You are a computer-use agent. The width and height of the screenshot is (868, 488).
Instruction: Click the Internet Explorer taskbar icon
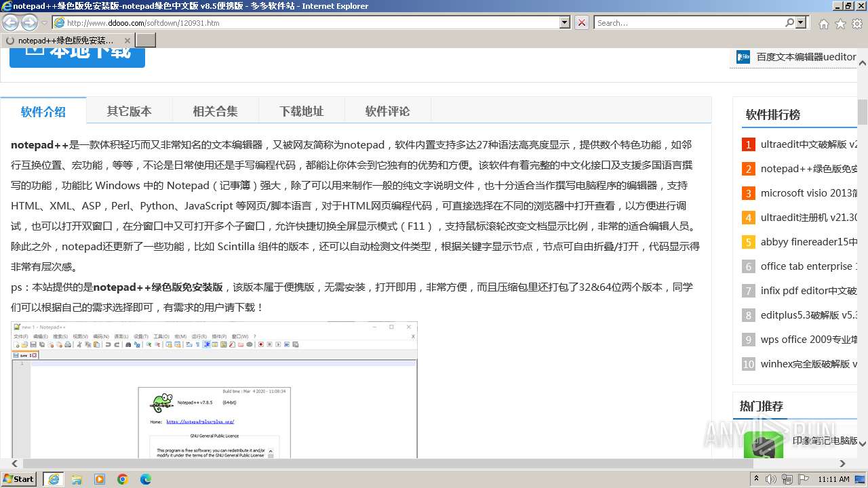tap(53, 479)
